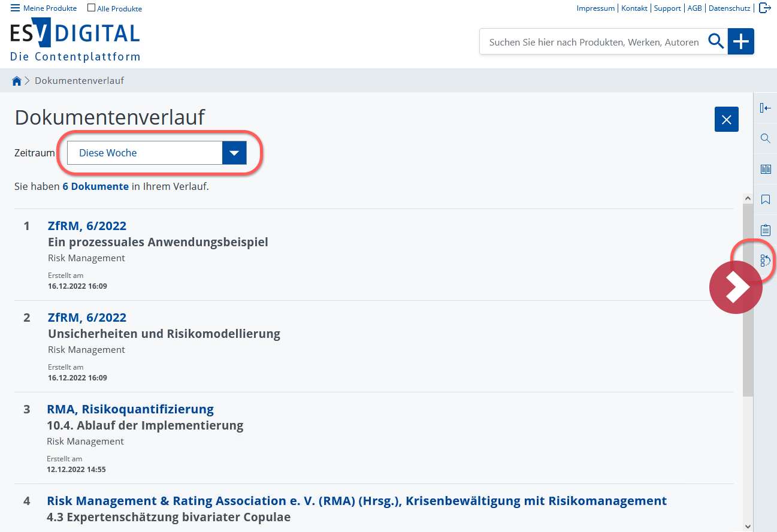Start a search using the magnifier icon
The height and width of the screenshot is (532, 777).
click(715, 41)
